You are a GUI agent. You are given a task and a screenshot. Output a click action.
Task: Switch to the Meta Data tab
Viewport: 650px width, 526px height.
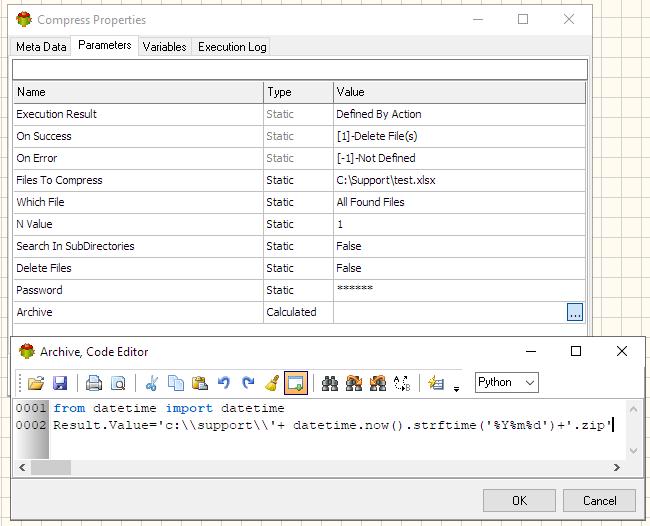[x=41, y=47]
